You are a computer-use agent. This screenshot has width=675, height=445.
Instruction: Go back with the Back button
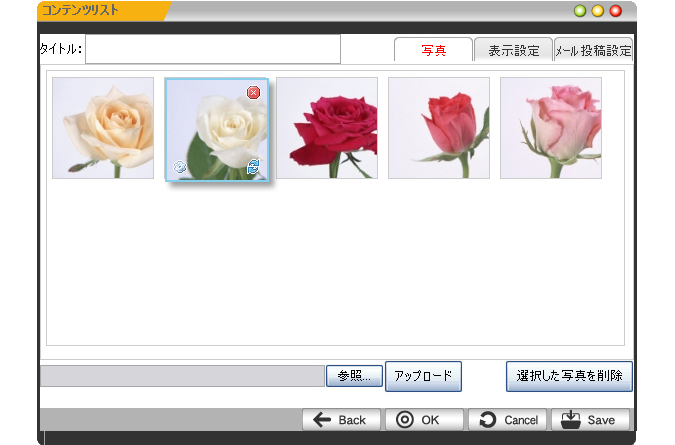click(341, 420)
